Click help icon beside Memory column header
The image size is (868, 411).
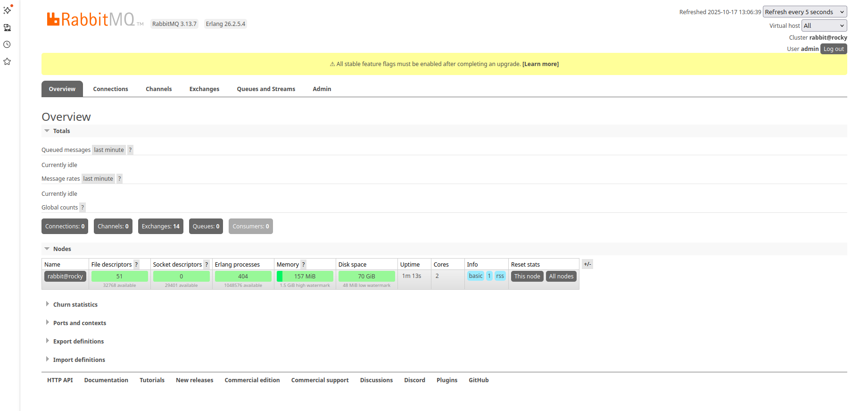[303, 265]
